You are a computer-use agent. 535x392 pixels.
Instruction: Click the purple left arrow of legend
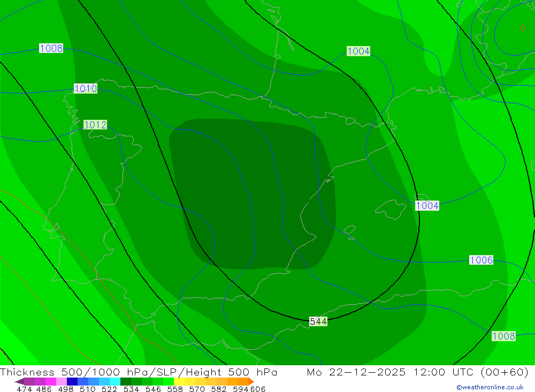pos(19,381)
